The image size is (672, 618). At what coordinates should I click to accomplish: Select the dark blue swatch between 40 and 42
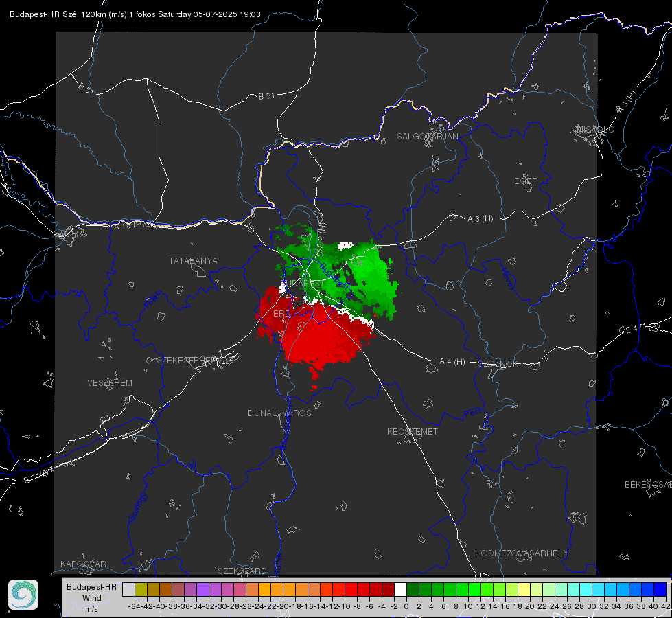click(x=660, y=590)
